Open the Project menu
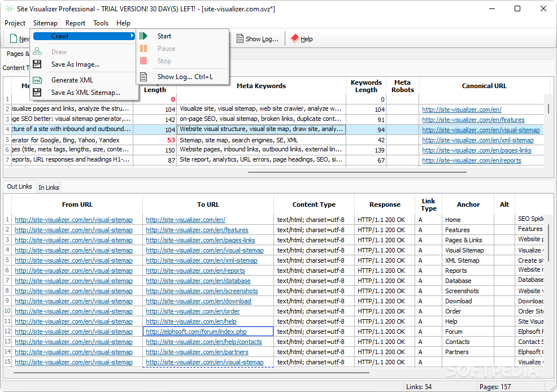Screen dimensions: 557x392 15,23
